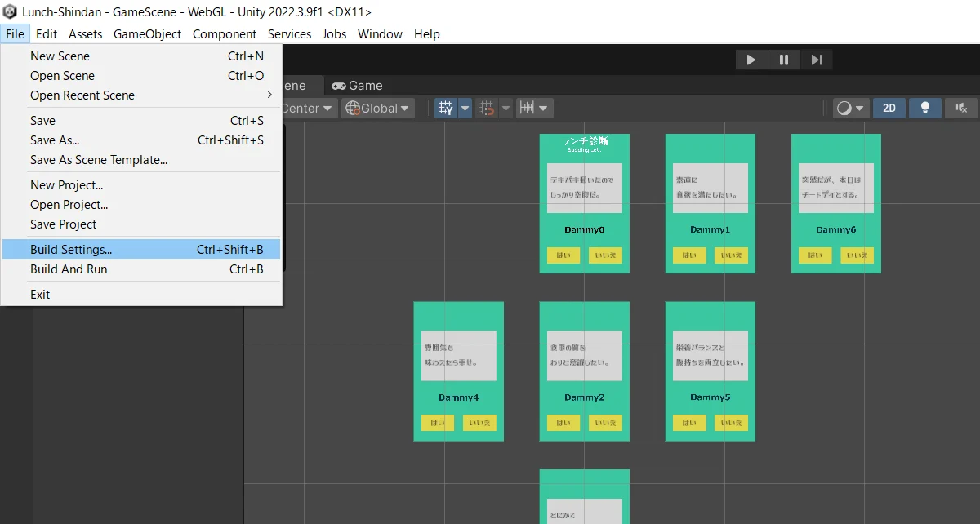The width and height of the screenshot is (980, 524).
Task: Select the Dammy6 card in scene
Action: (x=836, y=203)
